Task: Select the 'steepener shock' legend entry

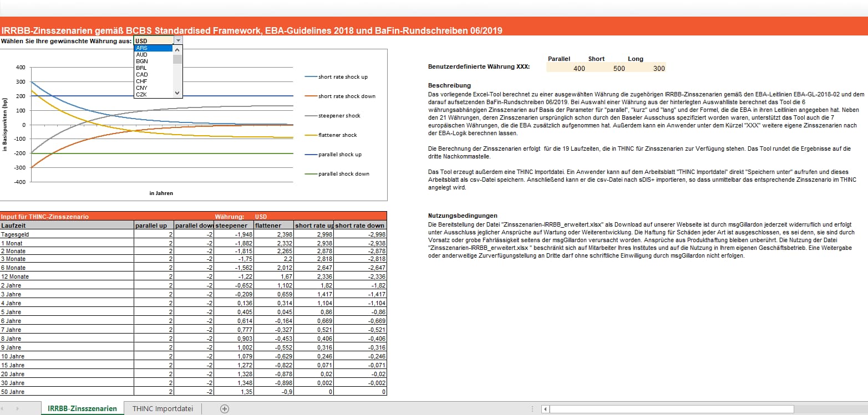Action: pos(333,115)
